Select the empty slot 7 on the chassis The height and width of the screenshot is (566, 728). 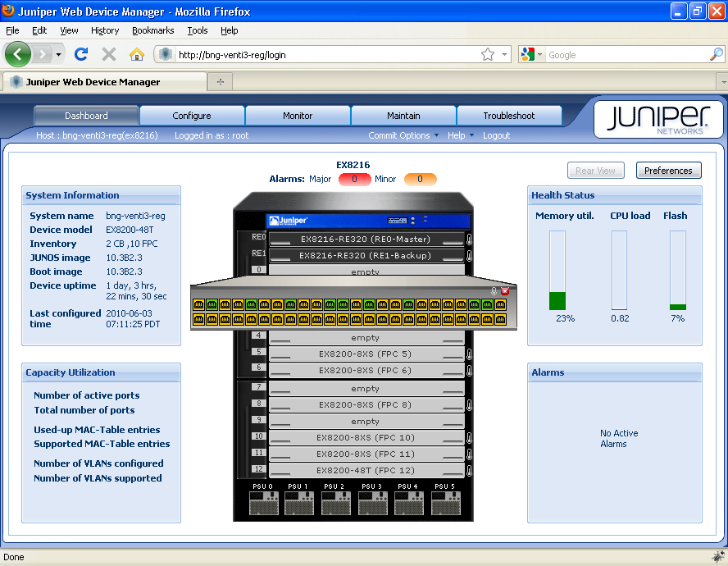[366, 389]
